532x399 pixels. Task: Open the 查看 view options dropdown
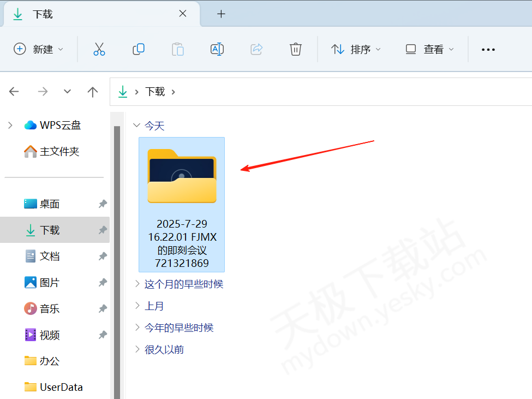point(429,49)
